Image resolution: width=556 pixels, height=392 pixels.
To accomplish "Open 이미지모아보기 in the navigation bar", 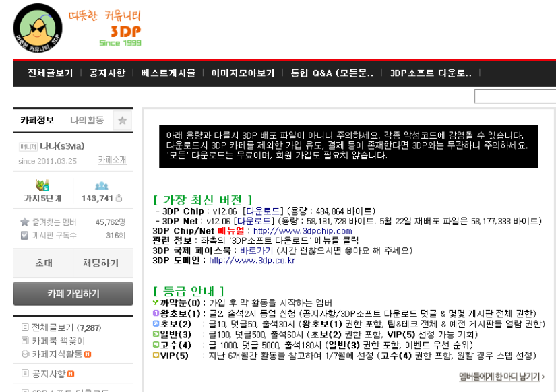I will pyautogui.click(x=243, y=73).
